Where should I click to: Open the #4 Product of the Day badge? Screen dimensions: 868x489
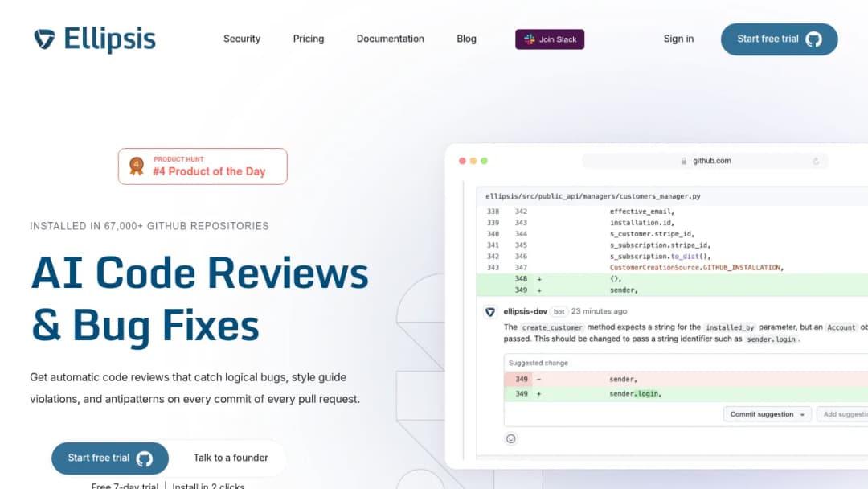coord(203,166)
